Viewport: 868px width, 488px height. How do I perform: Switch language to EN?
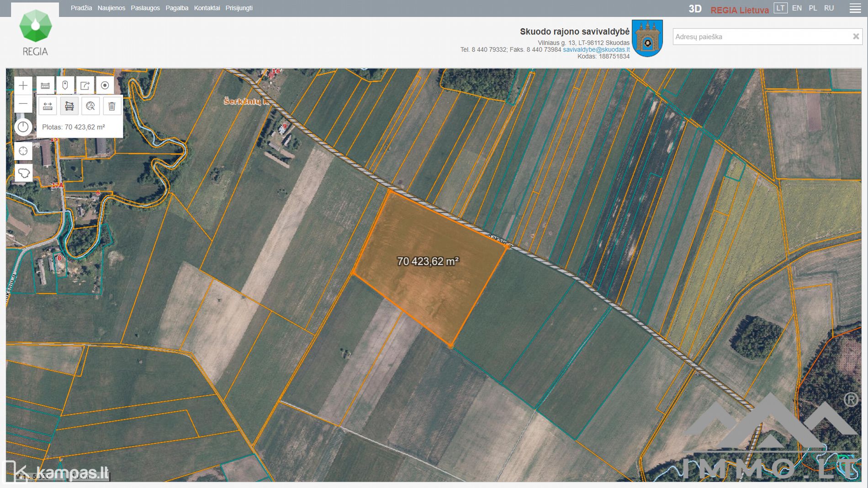pos(796,8)
